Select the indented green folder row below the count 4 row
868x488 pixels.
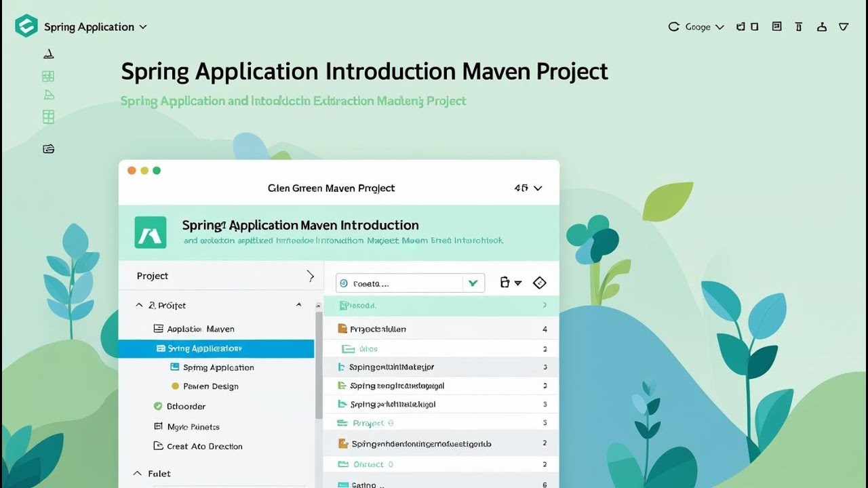[441, 349]
